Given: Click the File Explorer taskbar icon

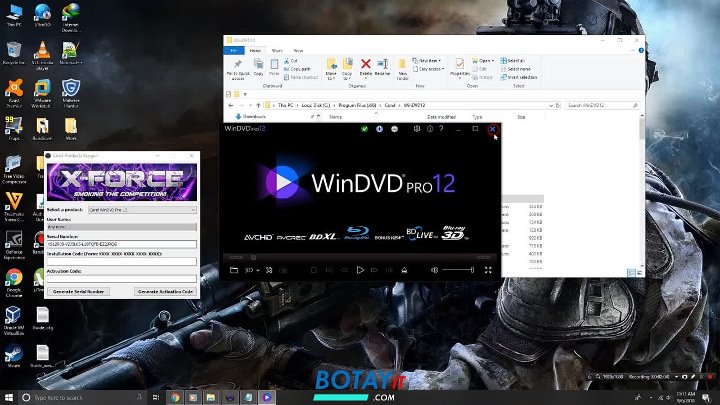Looking at the screenshot, I should pyautogui.click(x=211, y=397).
